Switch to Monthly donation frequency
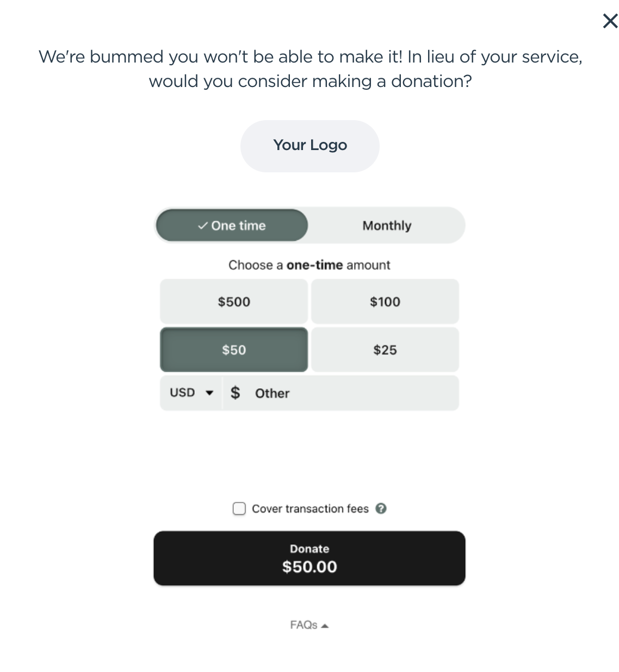Image resolution: width=619 pixels, height=672 pixels. pos(387,226)
